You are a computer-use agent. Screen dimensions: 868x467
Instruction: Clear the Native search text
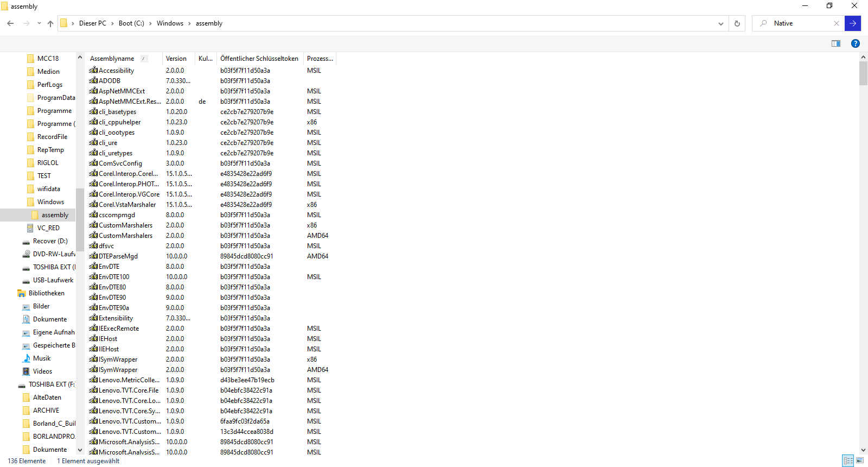click(836, 23)
